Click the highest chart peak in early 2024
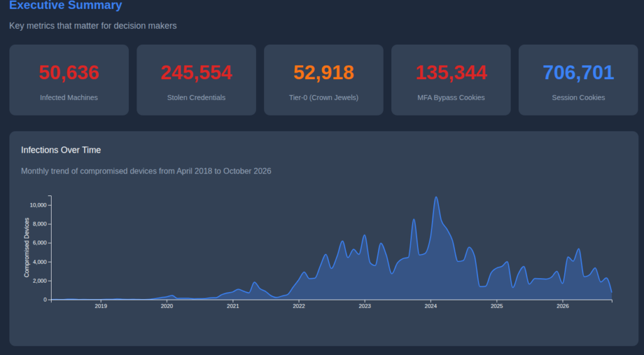Screen dimensions: 644x355 (436, 197)
